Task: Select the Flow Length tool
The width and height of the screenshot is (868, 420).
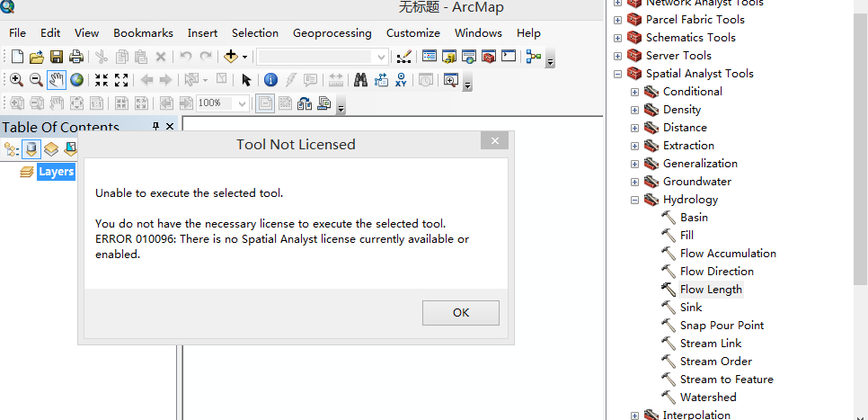Action: point(711,290)
